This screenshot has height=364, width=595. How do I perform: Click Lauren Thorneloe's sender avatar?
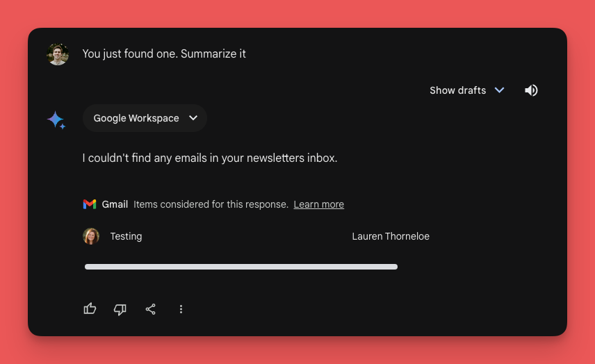91,236
